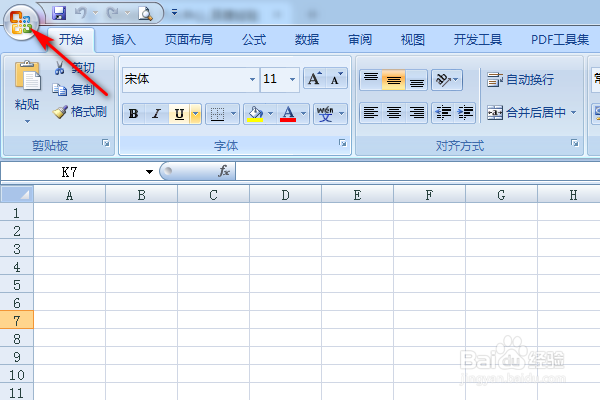The height and width of the screenshot is (400, 600).
Task: Open the font color dropdown arrow
Action: (303, 114)
